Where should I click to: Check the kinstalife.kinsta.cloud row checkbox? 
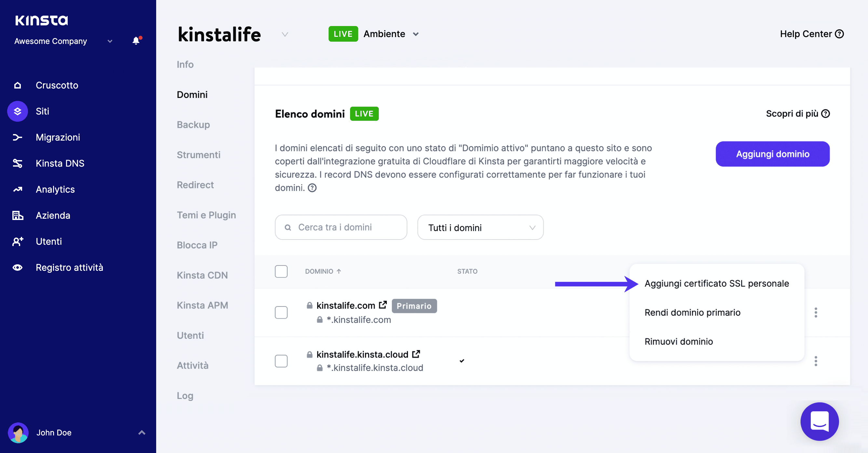pos(281,361)
